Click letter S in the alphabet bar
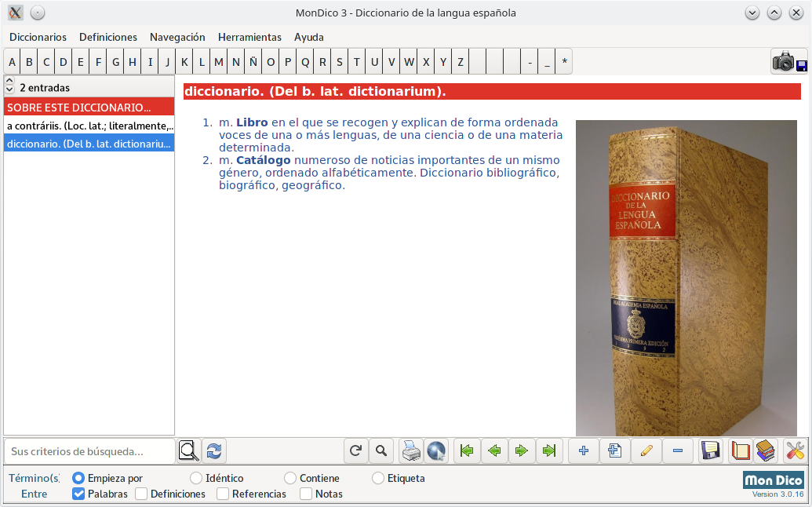Screen dimensions: 812x507 (339, 62)
